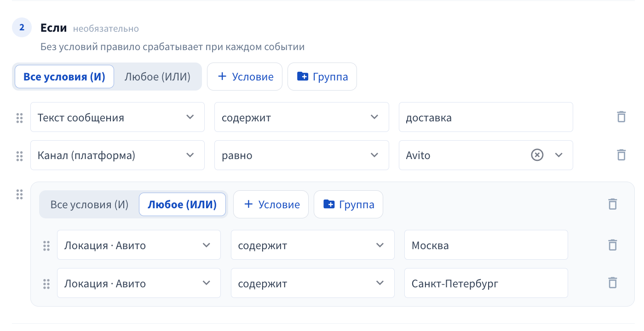Edit the 'Санкт-Петербург' value field

coord(486,283)
